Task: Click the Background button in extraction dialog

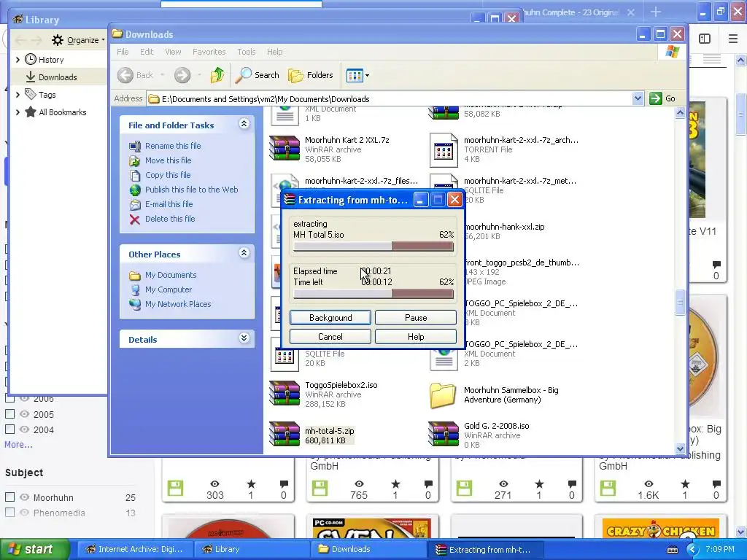Action: coord(330,318)
